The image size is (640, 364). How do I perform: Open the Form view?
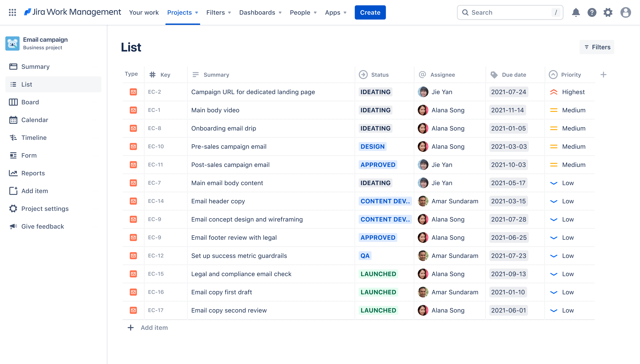(x=29, y=155)
